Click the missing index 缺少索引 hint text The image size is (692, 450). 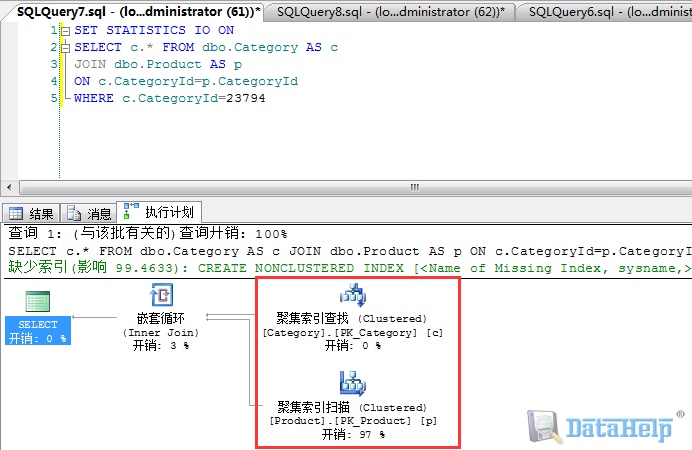[350, 268]
